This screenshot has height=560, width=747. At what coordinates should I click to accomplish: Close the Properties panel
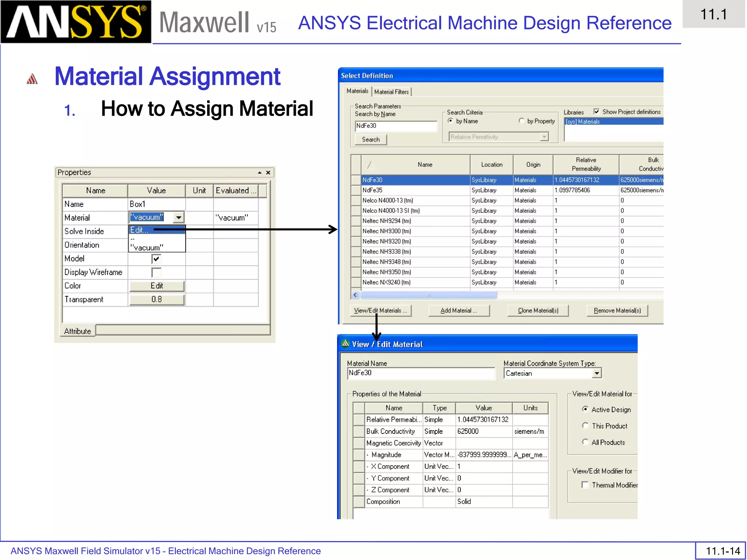pos(268,172)
